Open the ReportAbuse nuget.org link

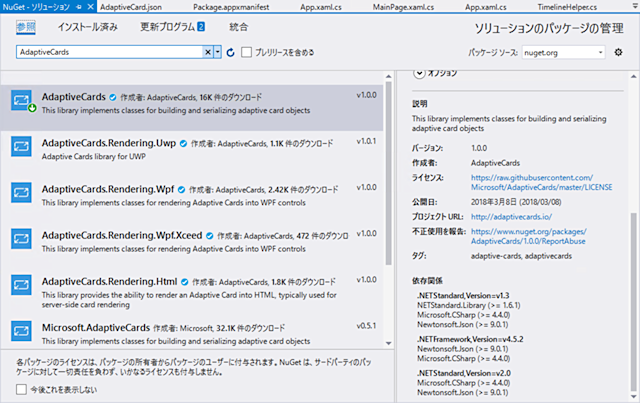(x=529, y=236)
